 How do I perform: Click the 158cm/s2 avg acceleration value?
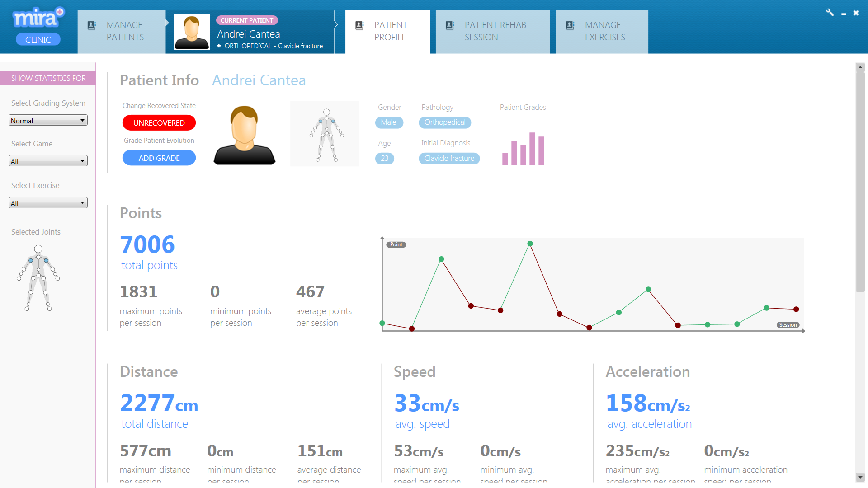648,403
